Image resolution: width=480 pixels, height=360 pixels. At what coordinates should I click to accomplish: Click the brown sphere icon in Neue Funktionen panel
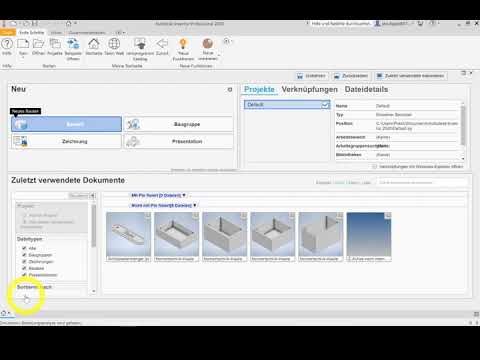click(x=208, y=44)
